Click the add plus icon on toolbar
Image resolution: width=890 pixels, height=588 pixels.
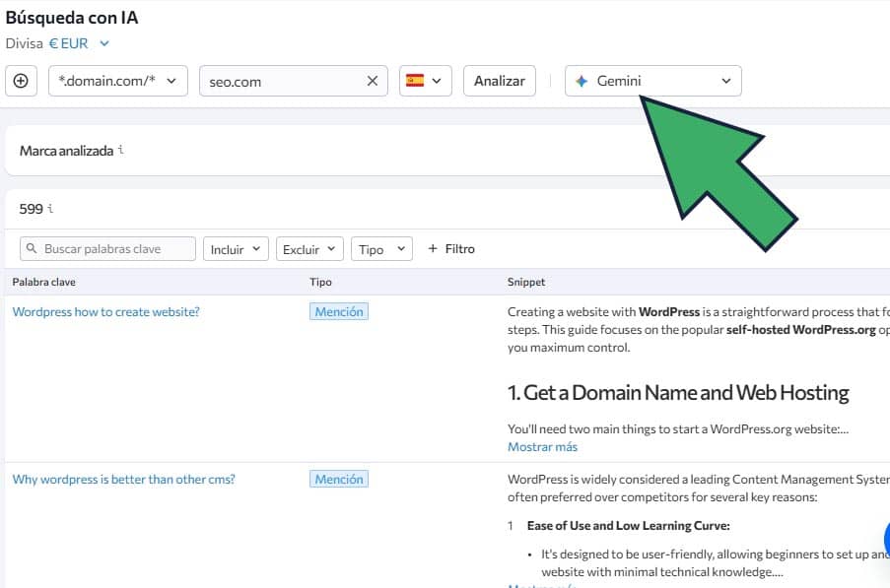coord(21,81)
